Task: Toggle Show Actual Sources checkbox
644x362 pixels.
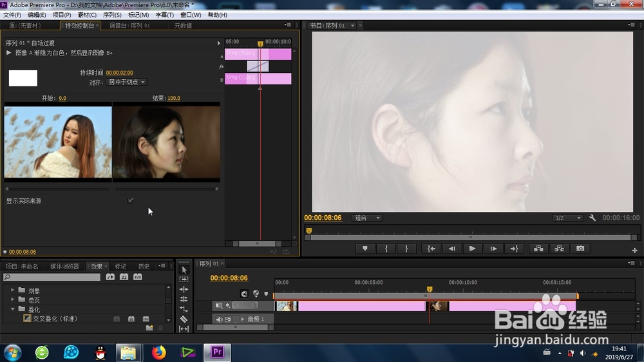Action: tap(130, 200)
